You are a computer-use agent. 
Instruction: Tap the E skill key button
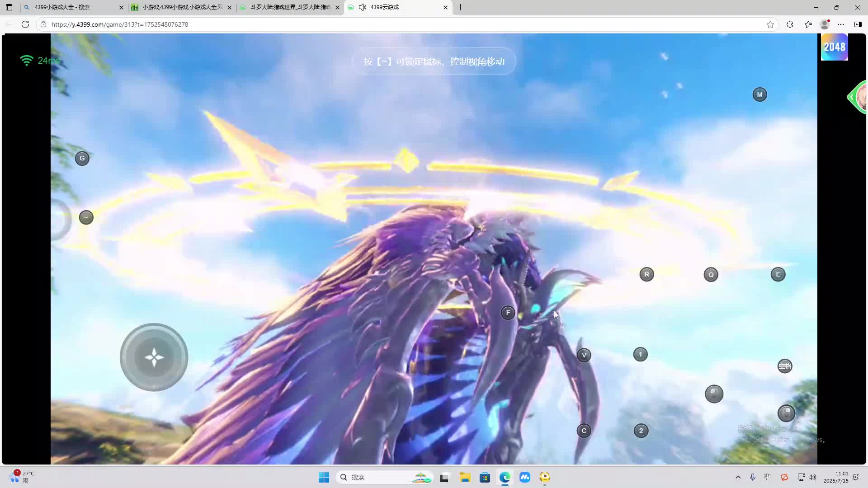[778, 274]
